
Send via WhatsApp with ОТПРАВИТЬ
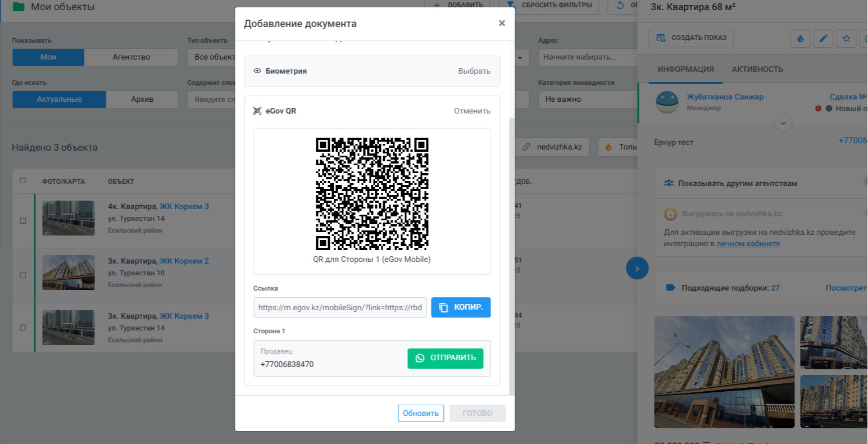(445, 358)
